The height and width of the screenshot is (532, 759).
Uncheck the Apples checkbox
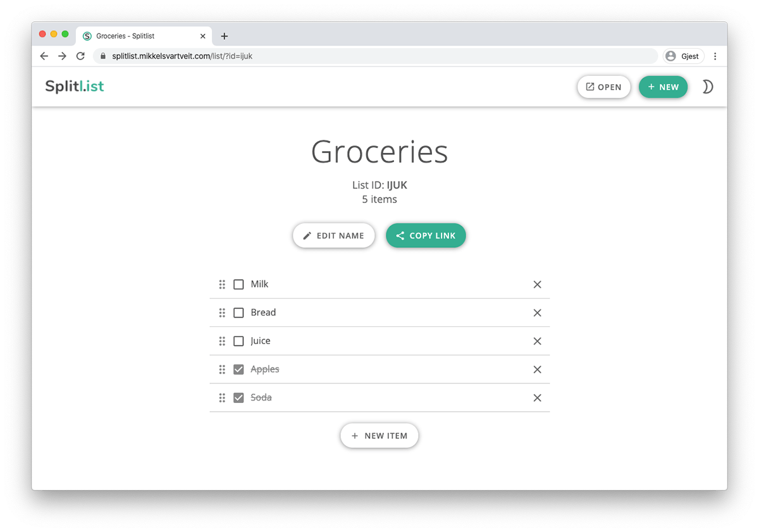pyautogui.click(x=238, y=369)
